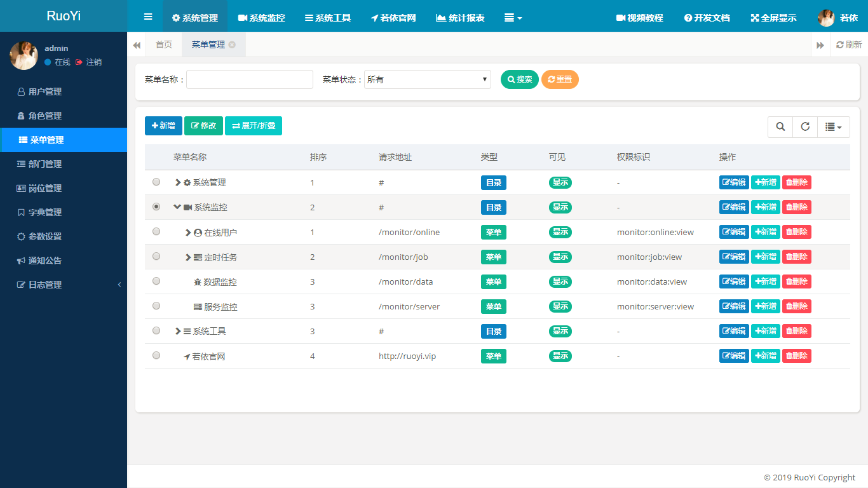Collapse the 系统监控 tree row
This screenshot has width=868, height=488.
click(177, 207)
